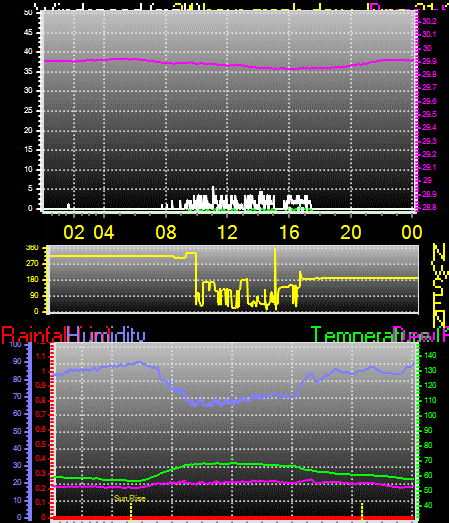Click time axis label 02
Viewport: 449px width, 523px height.
click(x=74, y=232)
